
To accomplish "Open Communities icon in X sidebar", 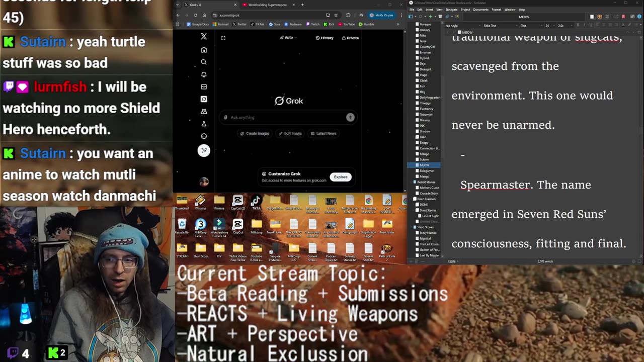I will click(x=204, y=111).
